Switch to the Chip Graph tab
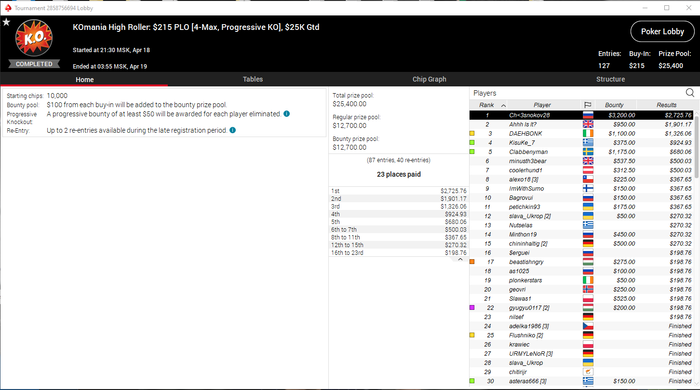Viewport: 700px width, 390px height. click(429, 79)
